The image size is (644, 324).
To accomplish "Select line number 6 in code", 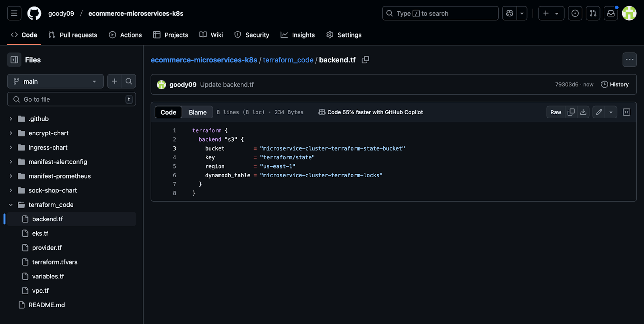I will point(174,175).
